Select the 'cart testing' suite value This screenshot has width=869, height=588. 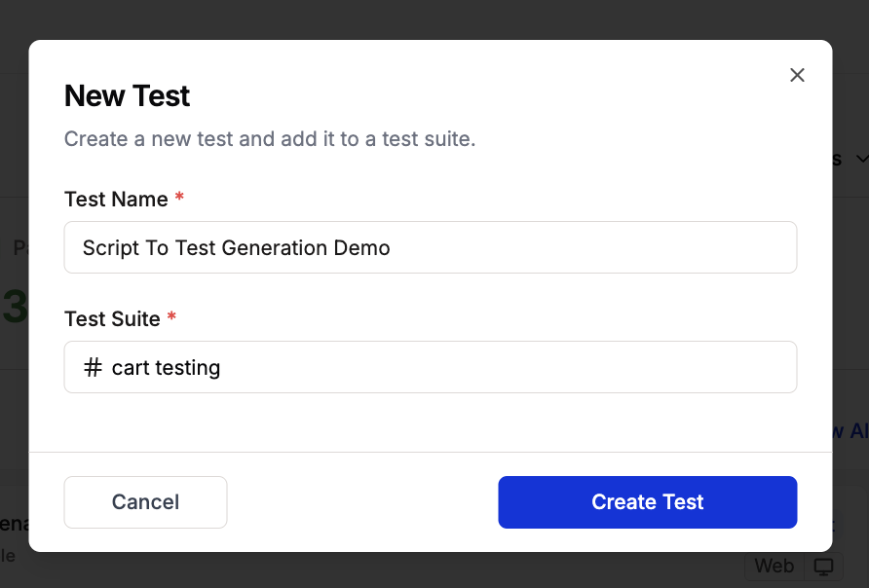coord(166,368)
